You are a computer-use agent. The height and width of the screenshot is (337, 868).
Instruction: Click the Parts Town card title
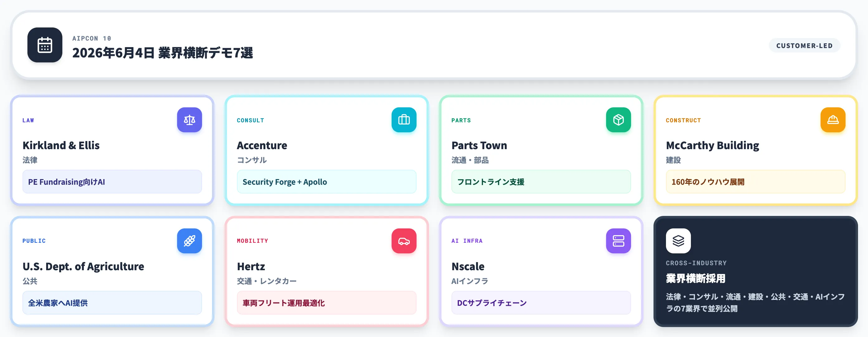(479, 145)
